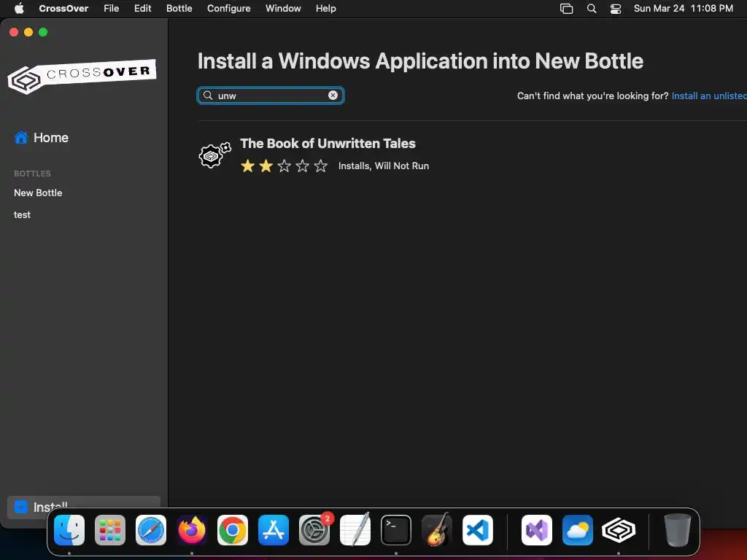Click the Home house icon in sidebar
The width and height of the screenshot is (747, 560).
click(21, 138)
